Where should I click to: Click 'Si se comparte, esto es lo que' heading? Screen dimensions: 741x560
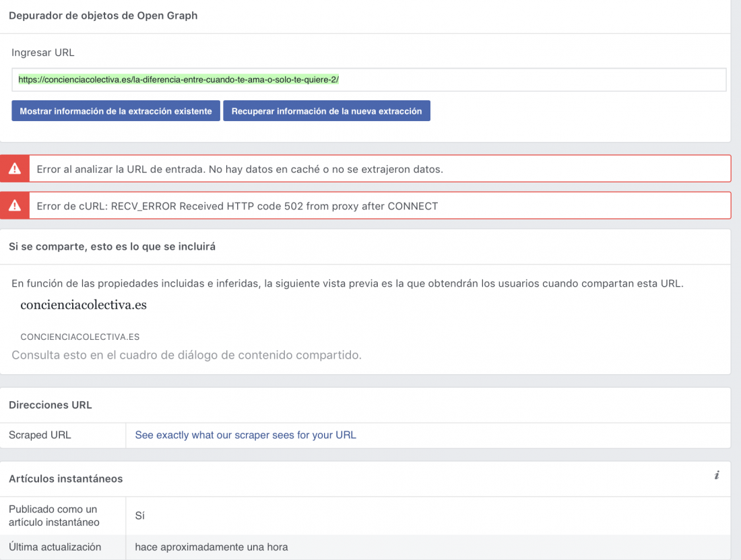(112, 246)
